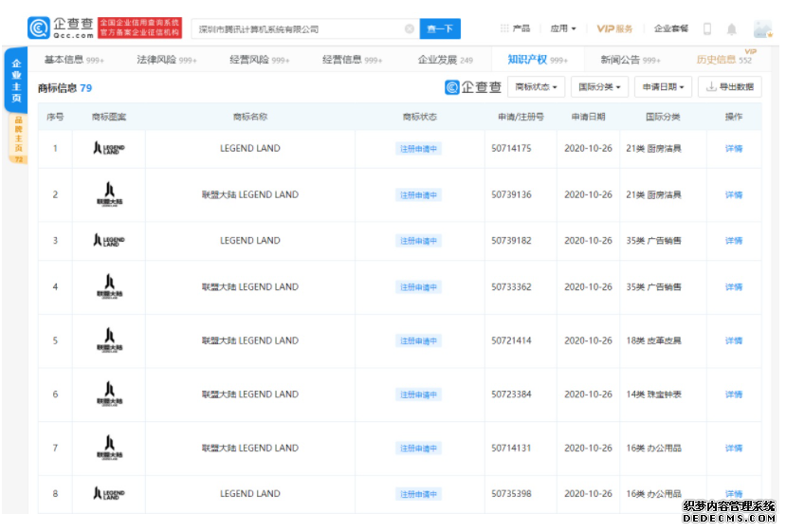786x532 pixels.
Task: Clear the search box with the X icon
Action: pyautogui.click(x=409, y=28)
